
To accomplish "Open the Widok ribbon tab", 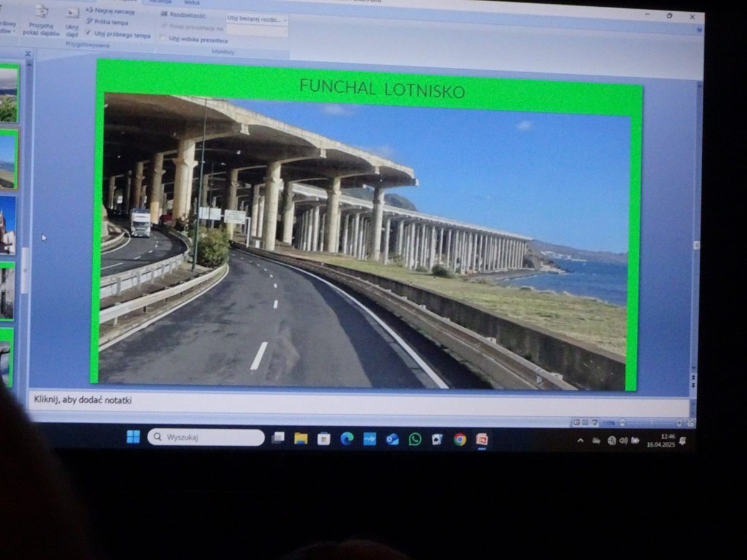I will [x=192, y=2].
